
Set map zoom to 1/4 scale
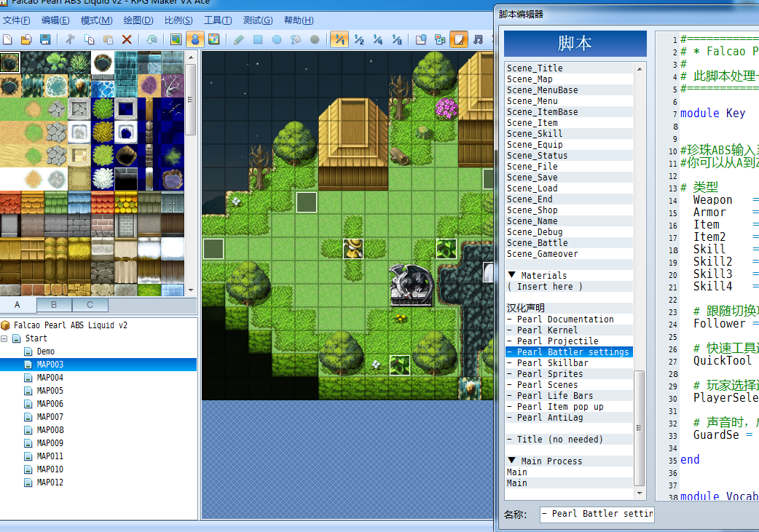(377, 39)
